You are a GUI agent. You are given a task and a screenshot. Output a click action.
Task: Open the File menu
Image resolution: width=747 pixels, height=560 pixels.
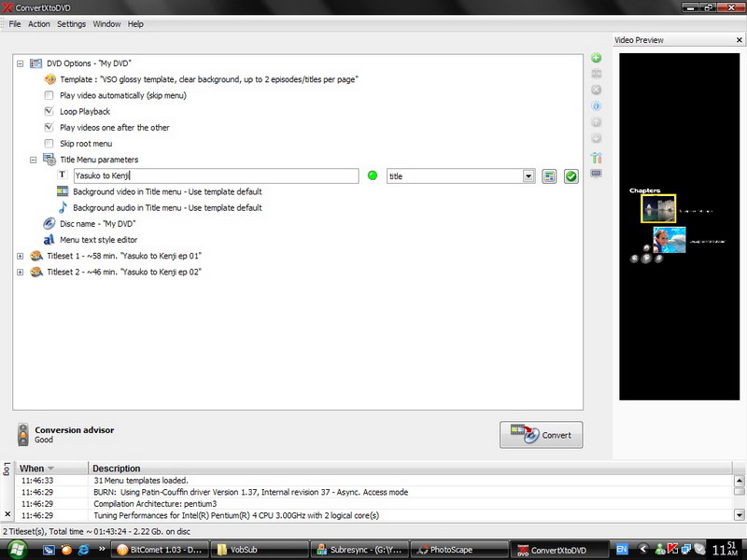coord(15,24)
